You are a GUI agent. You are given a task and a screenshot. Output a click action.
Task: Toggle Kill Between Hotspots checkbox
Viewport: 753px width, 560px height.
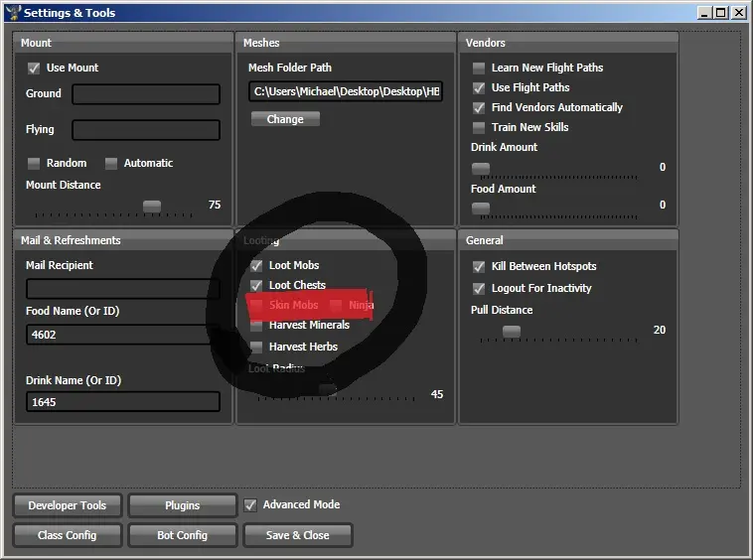(479, 267)
